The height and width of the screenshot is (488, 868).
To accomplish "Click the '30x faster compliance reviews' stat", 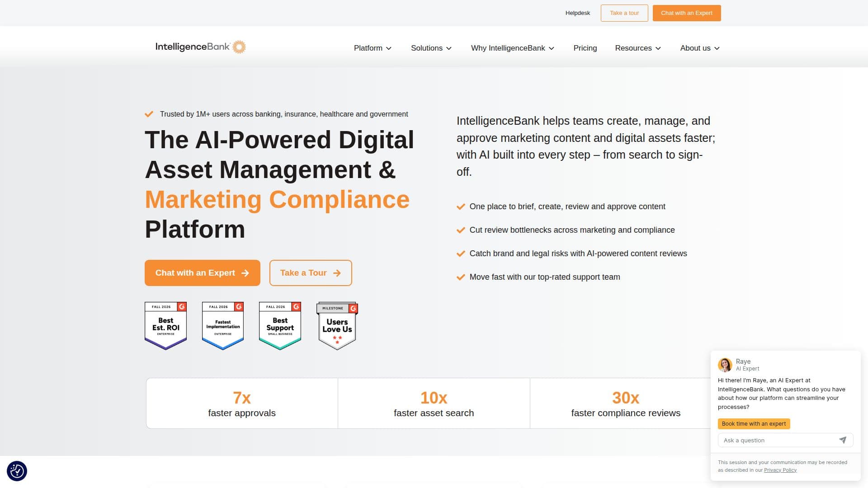I will pyautogui.click(x=626, y=404).
